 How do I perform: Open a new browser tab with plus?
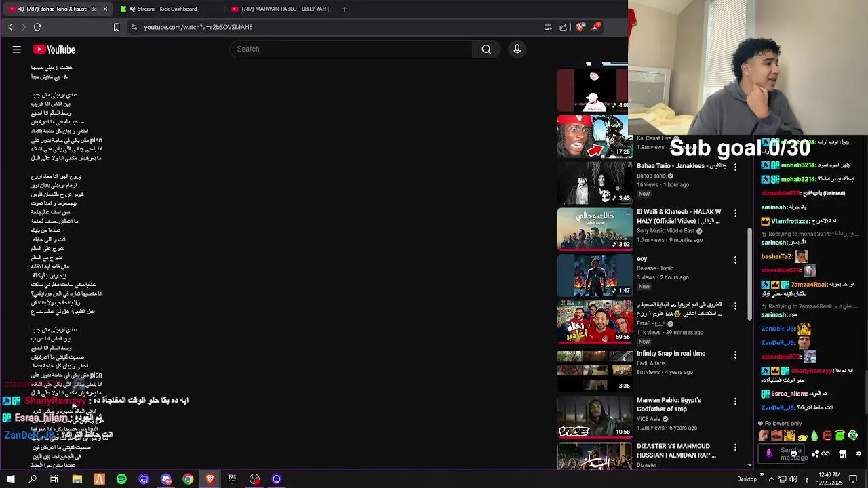(x=344, y=9)
